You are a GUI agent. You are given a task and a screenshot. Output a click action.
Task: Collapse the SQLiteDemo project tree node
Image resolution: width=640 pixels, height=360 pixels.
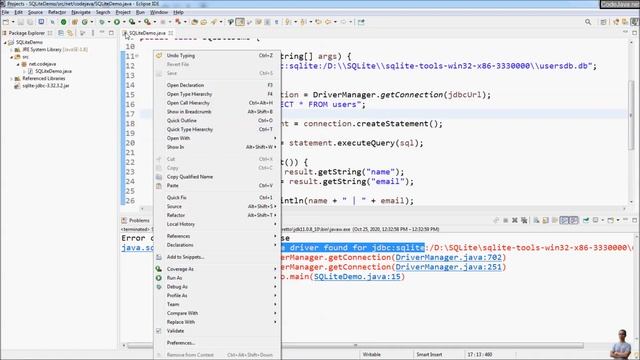click(5, 42)
